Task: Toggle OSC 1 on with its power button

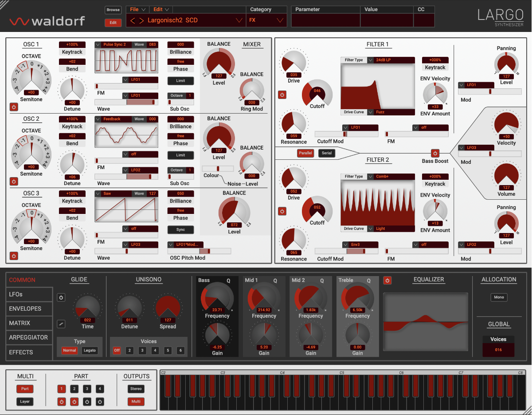Action: click(13, 107)
